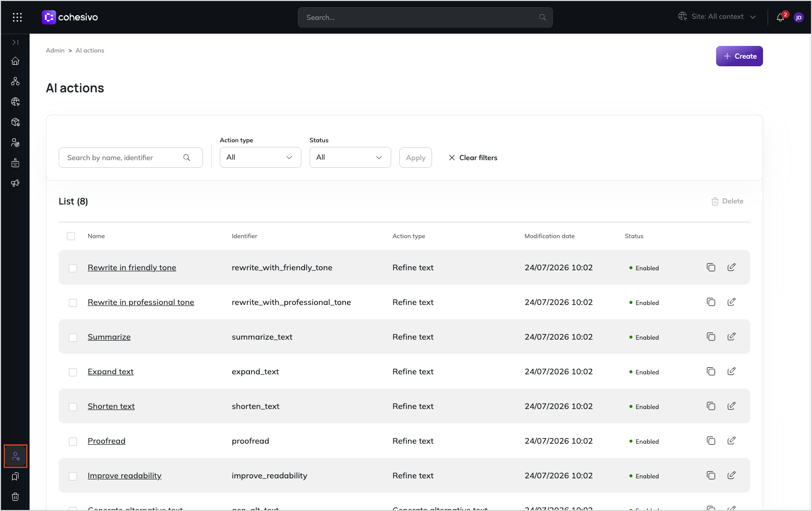Viewport: 812px width, 511px height.
Task: Open the JD user avatar menu
Action: [x=799, y=17]
